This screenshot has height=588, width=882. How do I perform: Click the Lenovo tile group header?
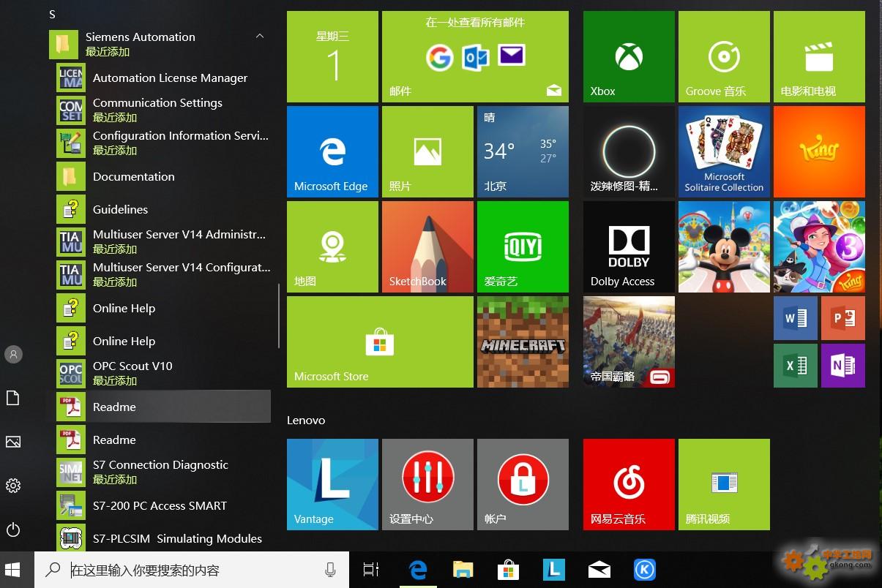(306, 421)
